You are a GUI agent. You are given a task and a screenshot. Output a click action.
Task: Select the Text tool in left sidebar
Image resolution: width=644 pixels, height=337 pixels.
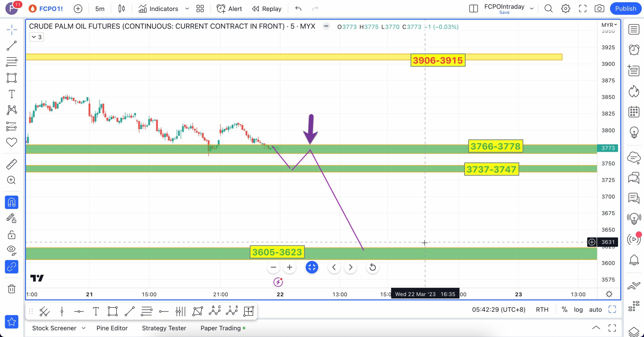click(12, 94)
